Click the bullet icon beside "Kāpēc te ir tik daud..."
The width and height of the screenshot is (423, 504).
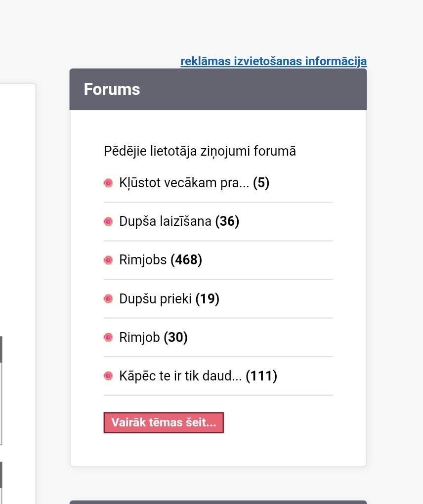(108, 377)
